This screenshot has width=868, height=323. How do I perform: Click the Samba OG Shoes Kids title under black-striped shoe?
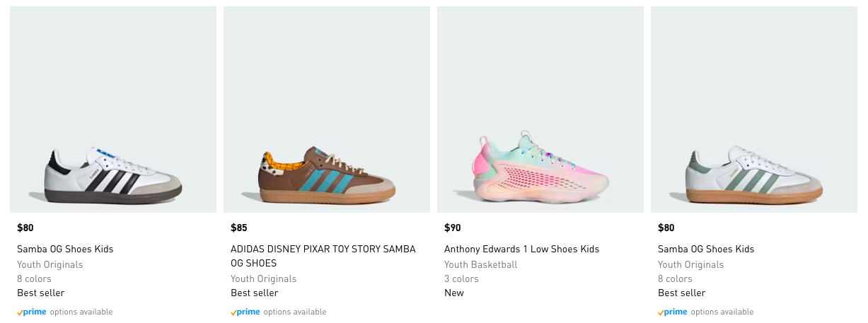[x=65, y=249]
